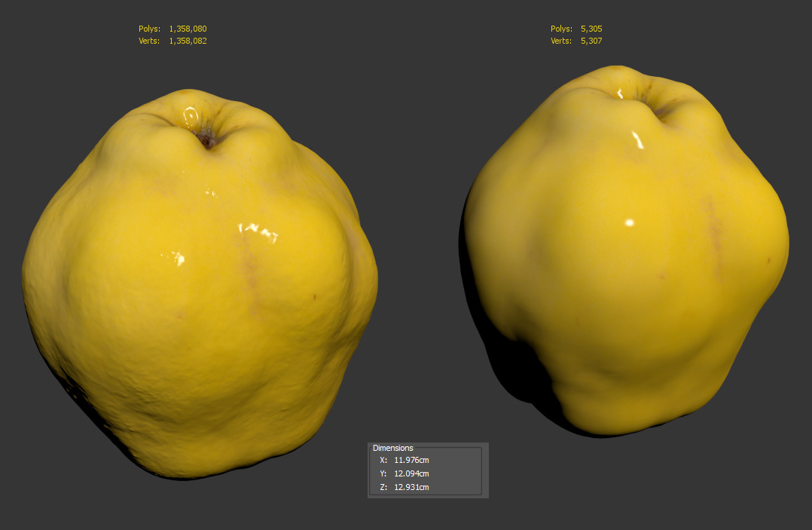Click the Polys: label above right model
Image resolution: width=812 pixels, height=530 pixels.
tap(561, 29)
